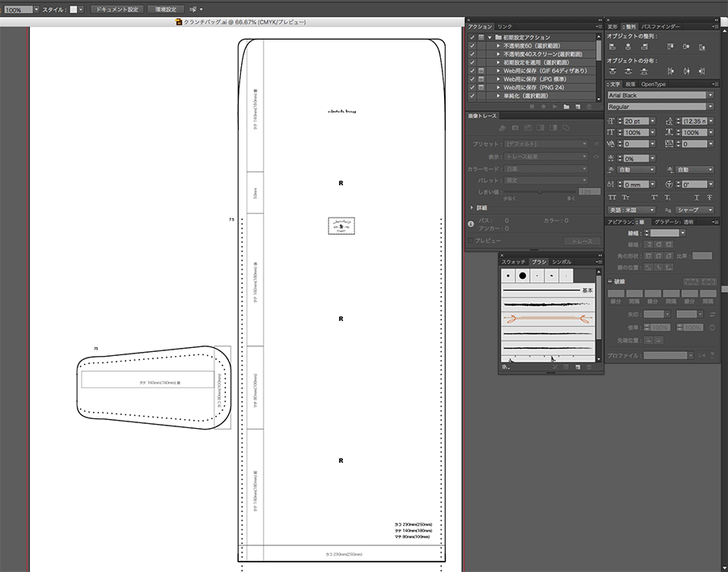
Task: Click horizontal align left icon in Align panel
Action: pos(614,48)
